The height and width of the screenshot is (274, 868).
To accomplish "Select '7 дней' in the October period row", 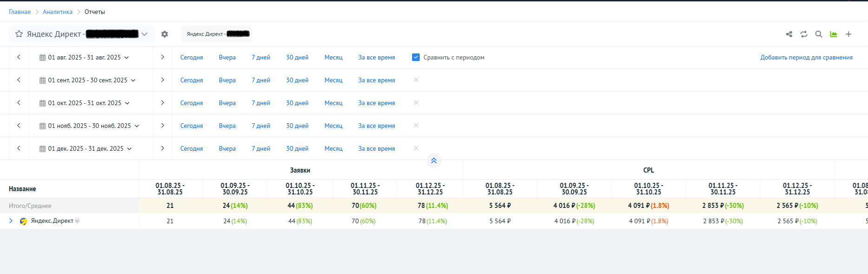I will 261,103.
